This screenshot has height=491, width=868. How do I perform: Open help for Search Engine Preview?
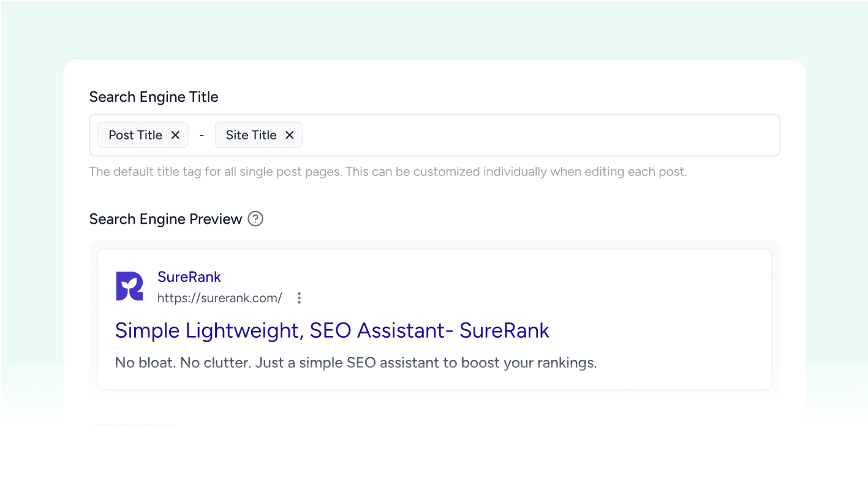point(255,219)
